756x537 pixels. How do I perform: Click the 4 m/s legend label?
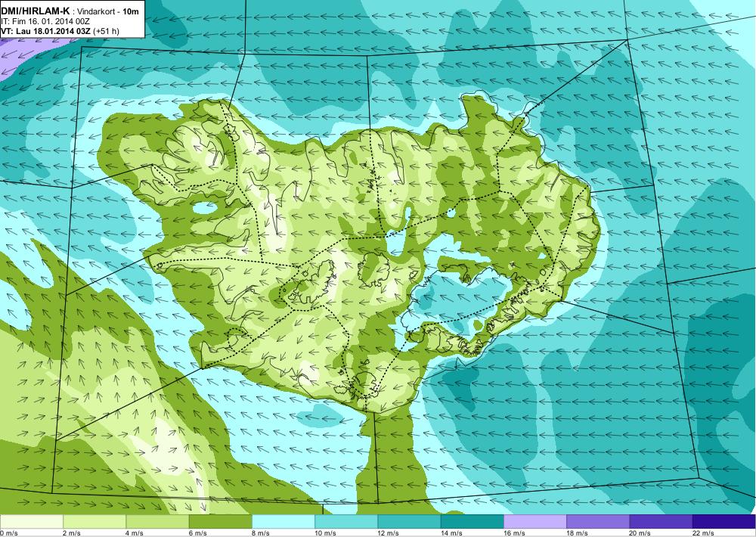click(135, 533)
